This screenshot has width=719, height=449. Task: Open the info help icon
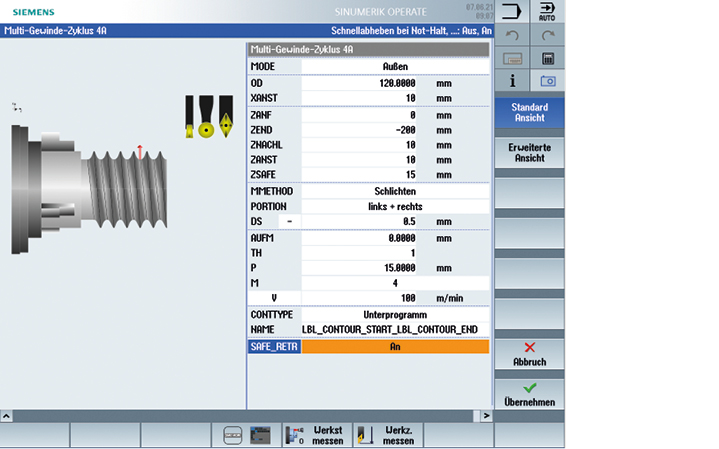(512, 81)
